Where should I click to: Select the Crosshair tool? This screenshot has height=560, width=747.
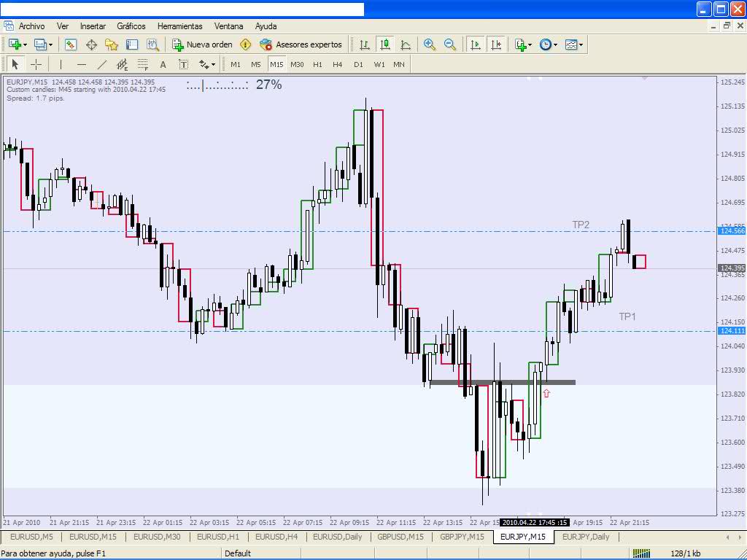tap(36, 64)
